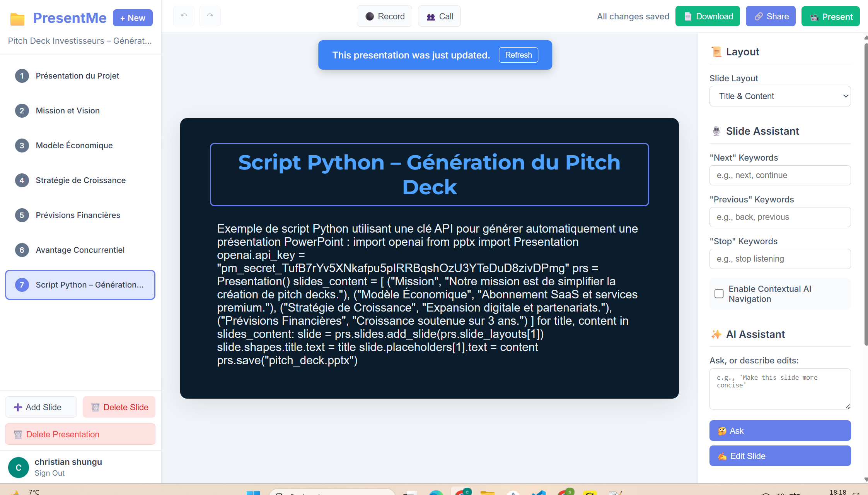Click the Edit Slide button
This screenshot has width=868, height=495.
point(779,456)
